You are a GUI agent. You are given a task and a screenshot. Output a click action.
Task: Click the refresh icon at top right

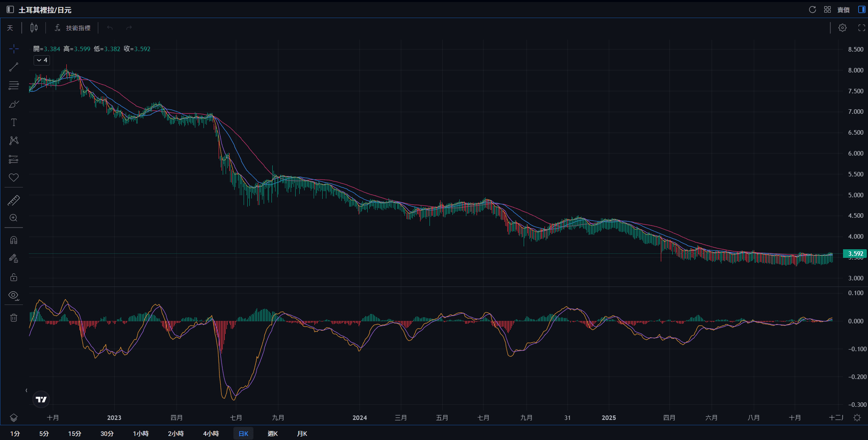(812, 9)
